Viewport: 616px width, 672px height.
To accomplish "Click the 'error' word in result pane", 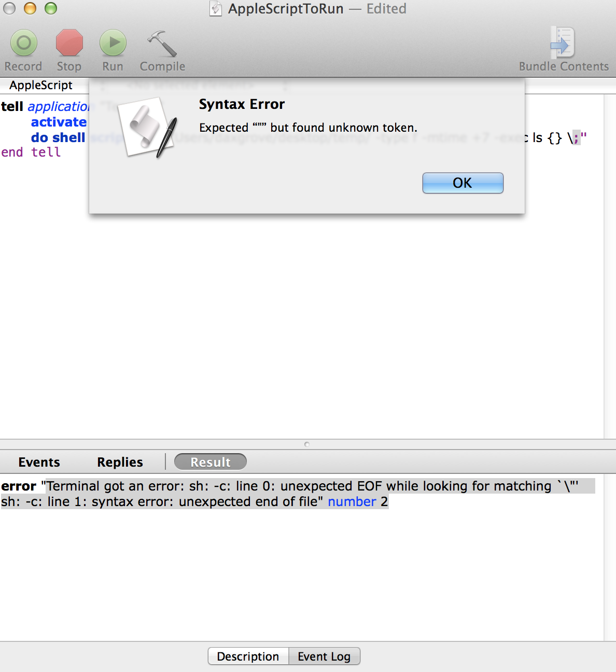I will [x=19, y=486].
